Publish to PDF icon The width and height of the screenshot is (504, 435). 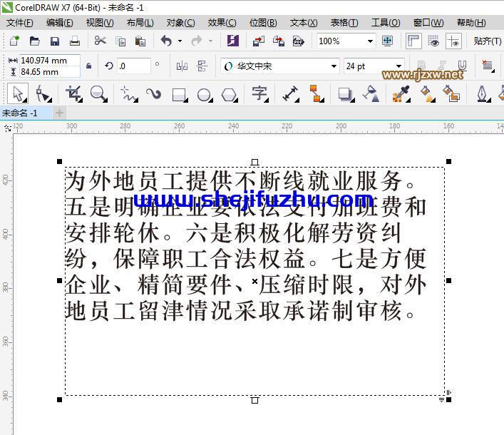[x=298, y=41]
